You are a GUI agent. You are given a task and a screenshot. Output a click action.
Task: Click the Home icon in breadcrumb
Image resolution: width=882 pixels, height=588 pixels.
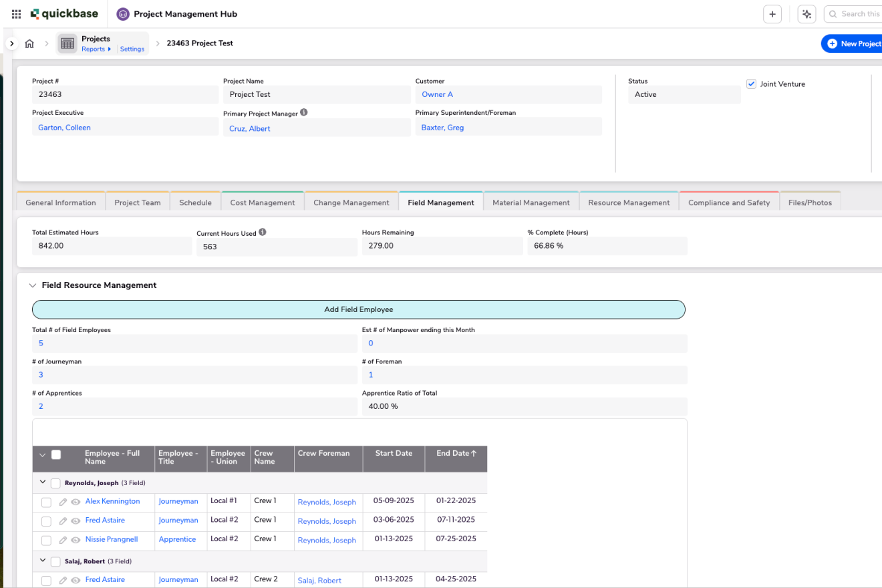coord(29,43)
